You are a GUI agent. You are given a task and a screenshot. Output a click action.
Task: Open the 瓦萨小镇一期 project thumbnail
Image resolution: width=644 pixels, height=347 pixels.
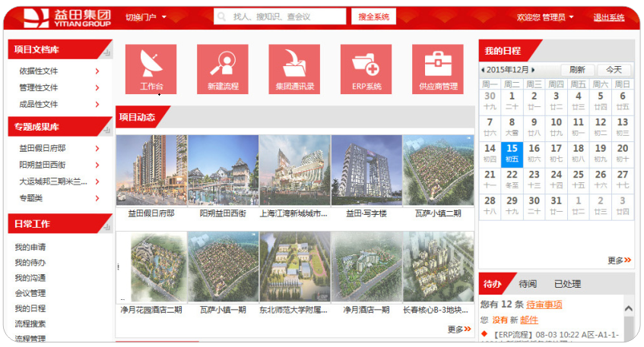[223, 267]
